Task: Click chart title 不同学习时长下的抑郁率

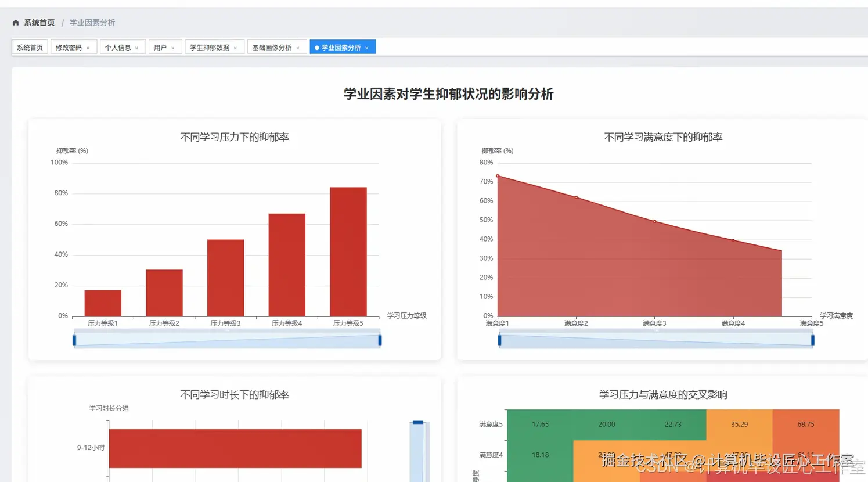Action: pos(235,395)
